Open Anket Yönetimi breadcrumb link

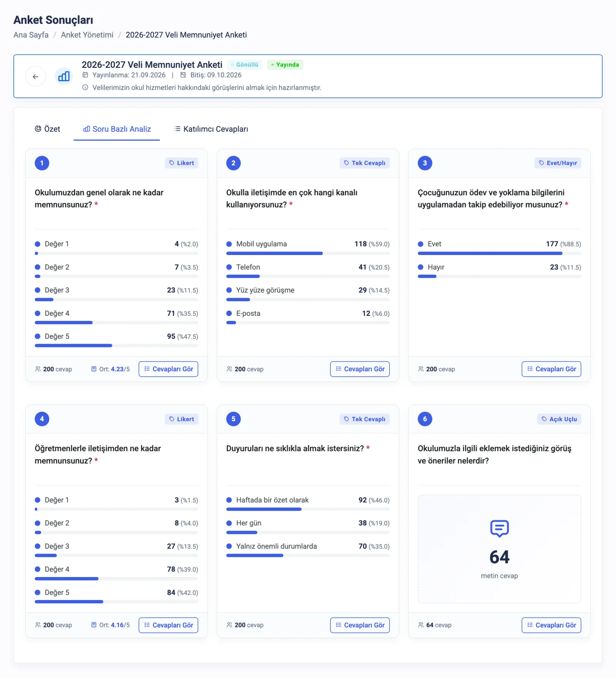click(x=87, y=35)
